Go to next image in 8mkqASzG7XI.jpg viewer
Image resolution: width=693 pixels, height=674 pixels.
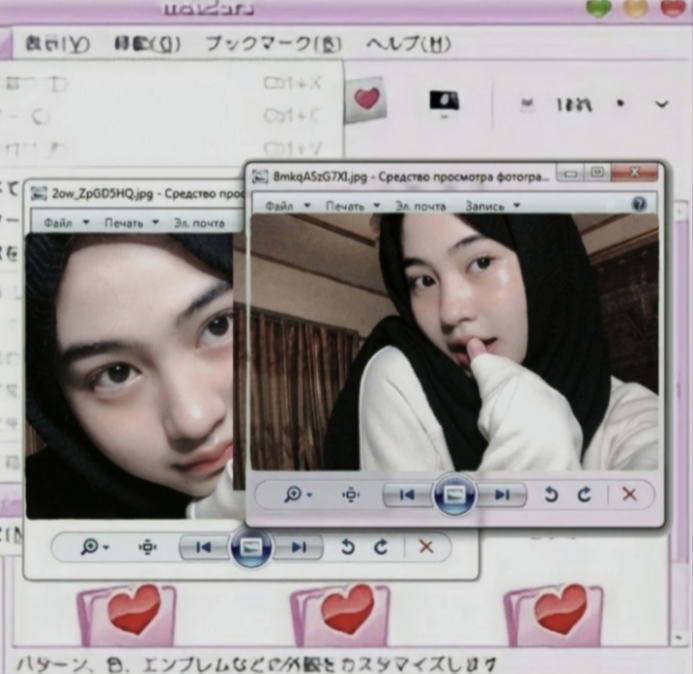click(502, 495)
